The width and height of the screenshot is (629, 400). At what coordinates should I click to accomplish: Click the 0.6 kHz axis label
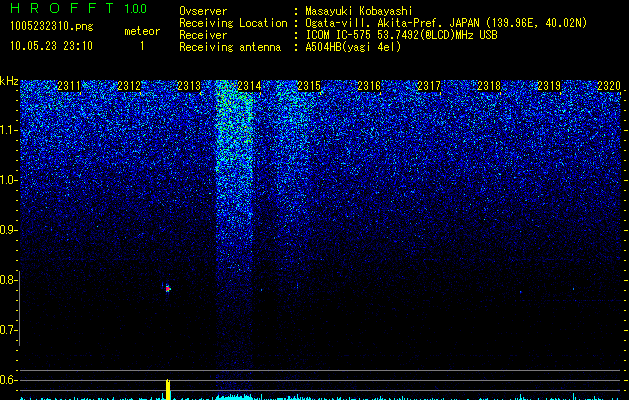pos(8,380)
